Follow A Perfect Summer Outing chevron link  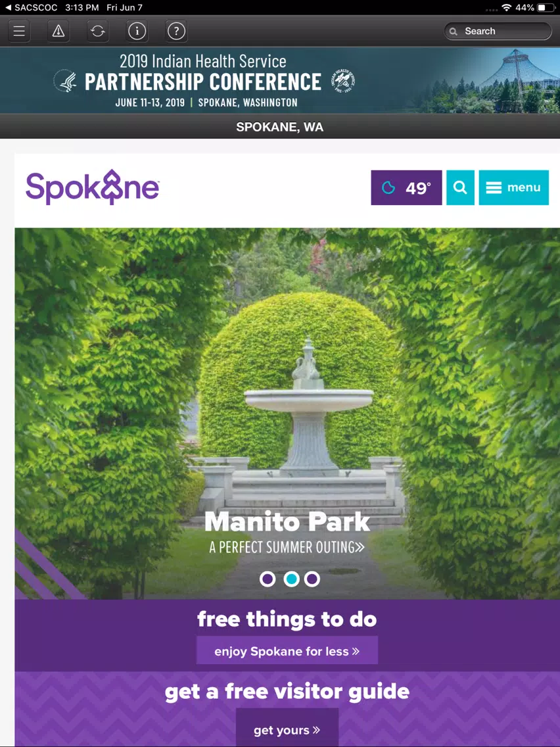click(x=287, y=547)
